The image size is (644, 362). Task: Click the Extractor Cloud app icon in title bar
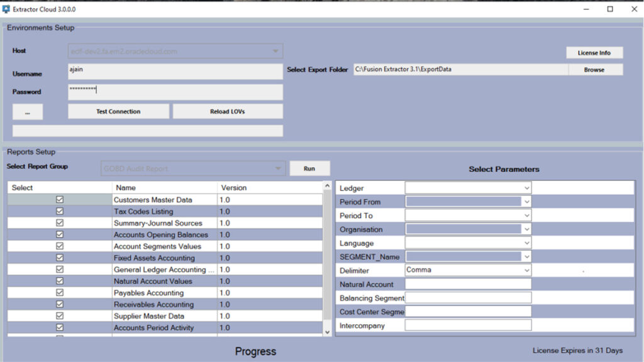(6, 9)
